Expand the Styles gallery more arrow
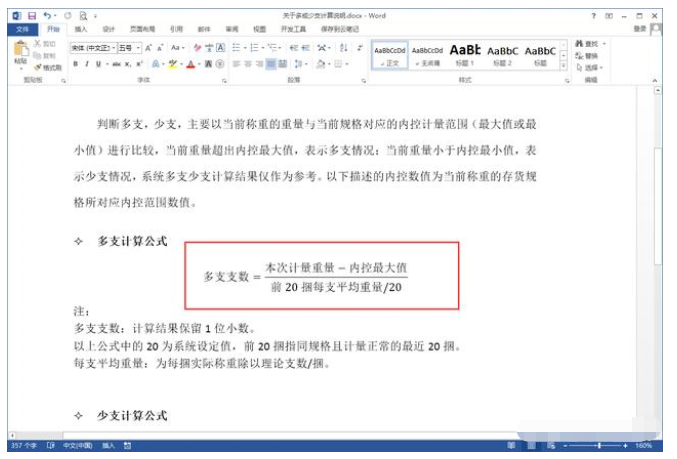The image size is (677, 459). [x=564, y=66]
